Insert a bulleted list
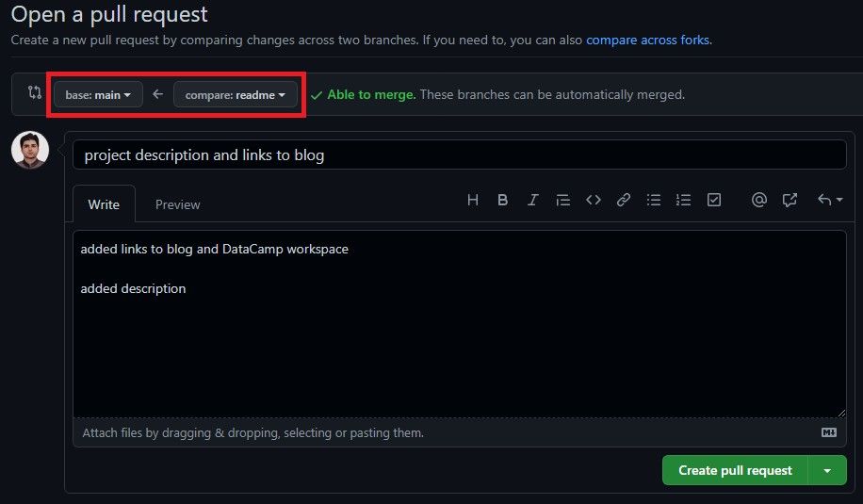Screen dimensions: 863x504 (x=654, y=200)
